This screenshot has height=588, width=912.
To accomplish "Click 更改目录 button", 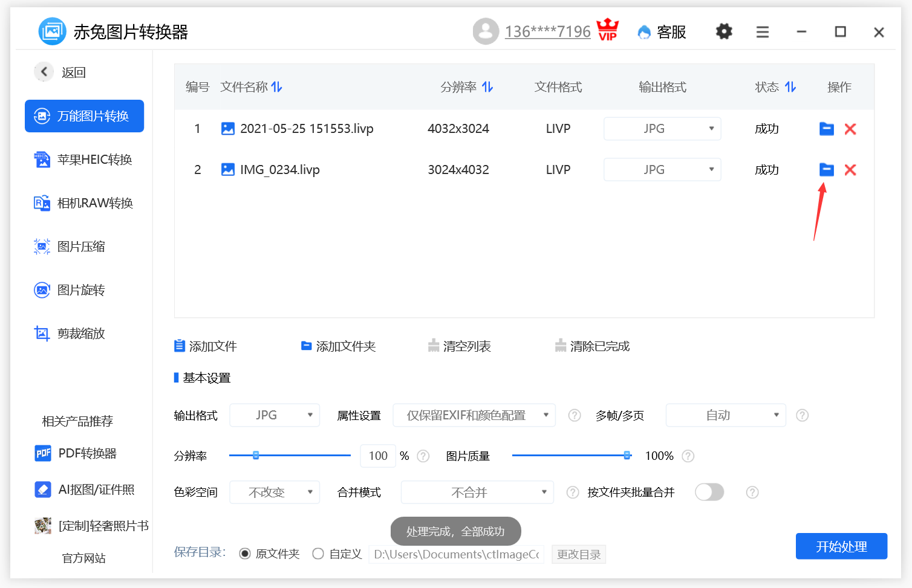I will coord(579,554).
